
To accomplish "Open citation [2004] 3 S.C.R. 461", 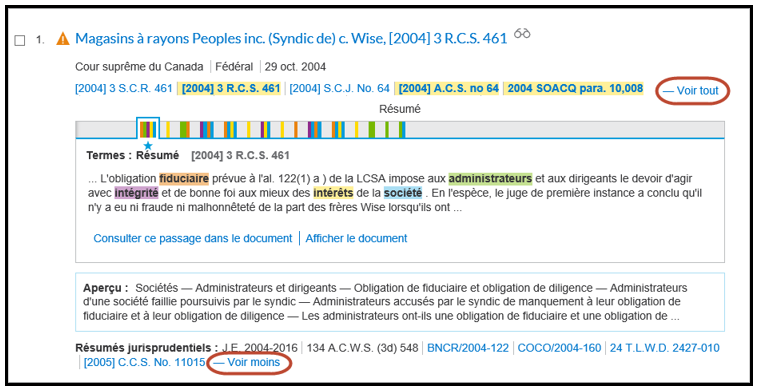I will [124, 89].
